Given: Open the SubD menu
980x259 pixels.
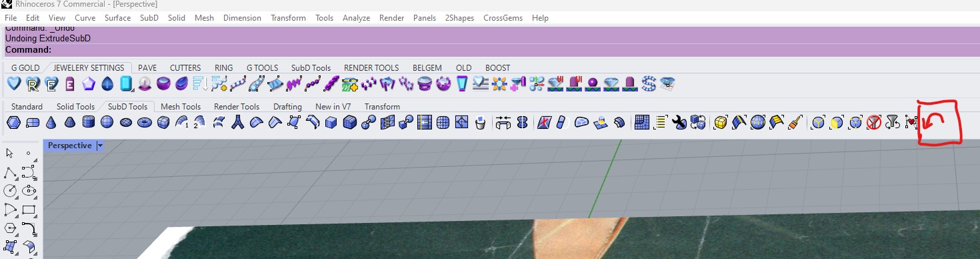Looking at the screenshot, I should pyautogui.click(x=149, y=18).
